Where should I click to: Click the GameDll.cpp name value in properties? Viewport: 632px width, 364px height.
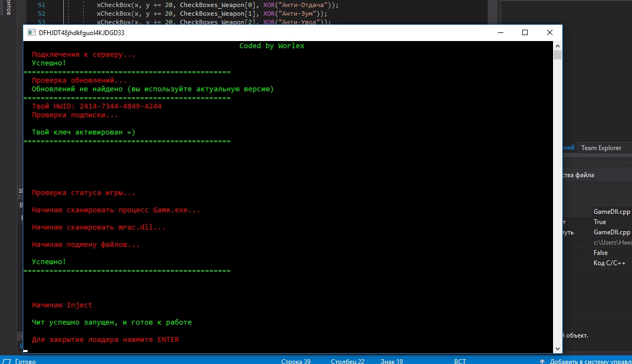(x=611, y=211)
